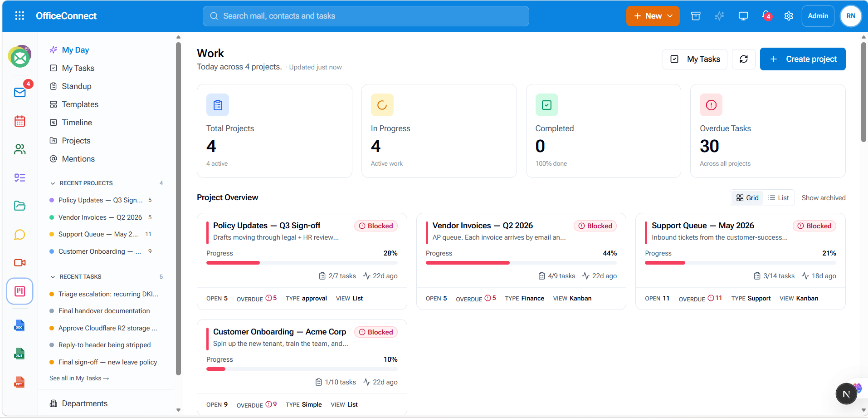Click the OfficeConnect envelope logo icon
Image resolution: width=868 pixels, height=418 pixels.
(20, 57)
